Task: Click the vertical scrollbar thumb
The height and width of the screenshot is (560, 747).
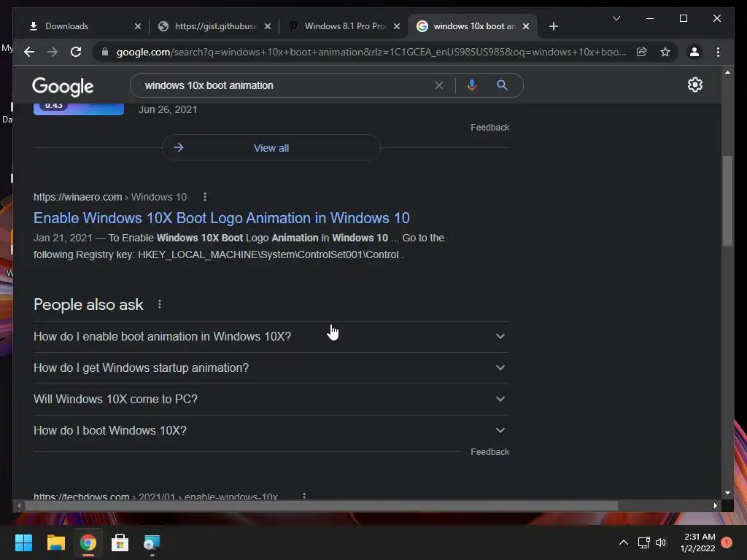Action: pyautogui.click(x=727, y=201)
